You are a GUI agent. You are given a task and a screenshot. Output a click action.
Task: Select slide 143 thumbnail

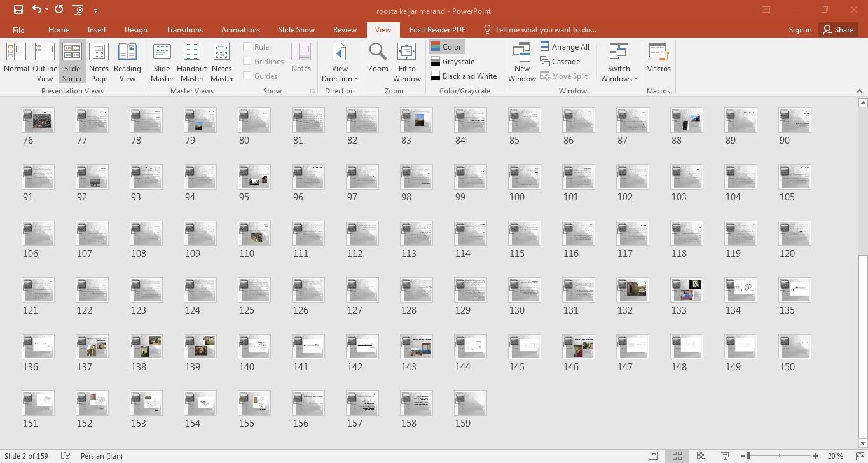(416, 346)
